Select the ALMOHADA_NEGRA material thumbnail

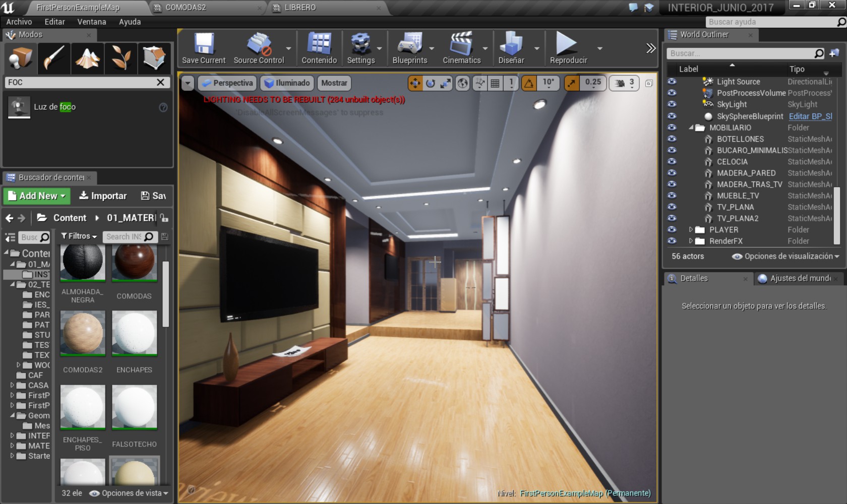click(83, 262)
